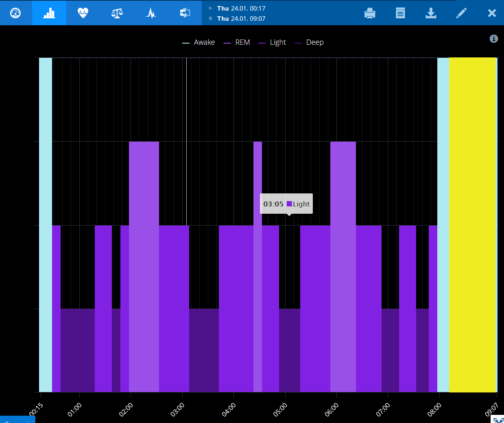Open the notes icon
The image size is (504, 423).
(x=400, y=13)
